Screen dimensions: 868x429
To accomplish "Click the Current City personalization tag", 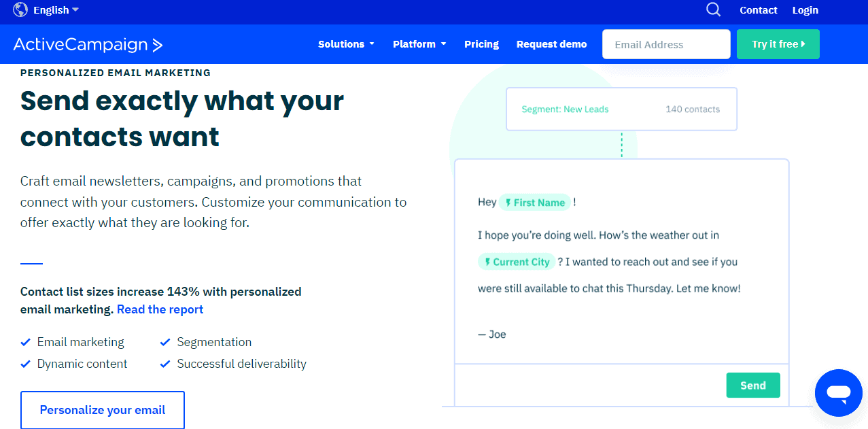I will pos(517,262).
